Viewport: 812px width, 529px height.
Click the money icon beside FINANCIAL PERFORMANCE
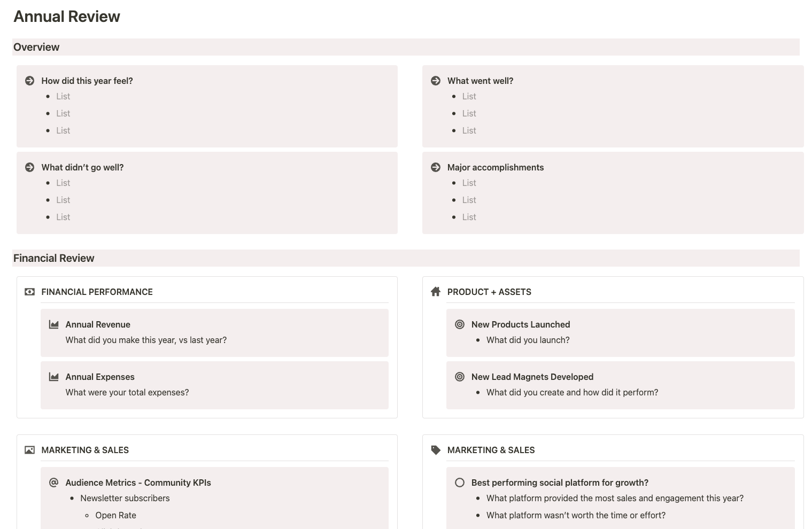click(x=30, y=292)
